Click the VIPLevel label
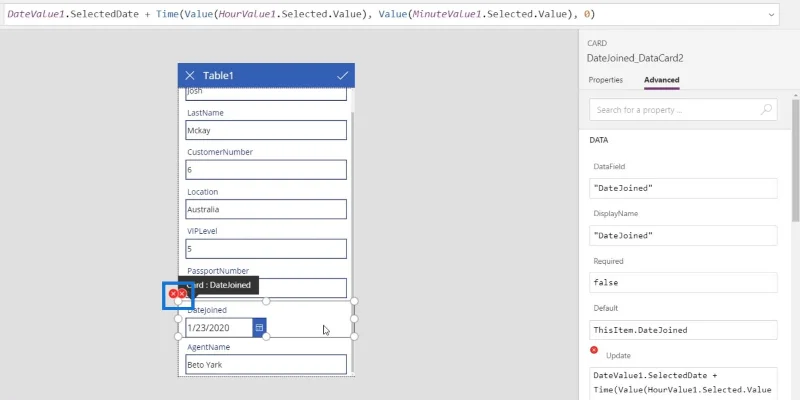The height and width of the screenshot is (400, 800). [x=202, y=231]
